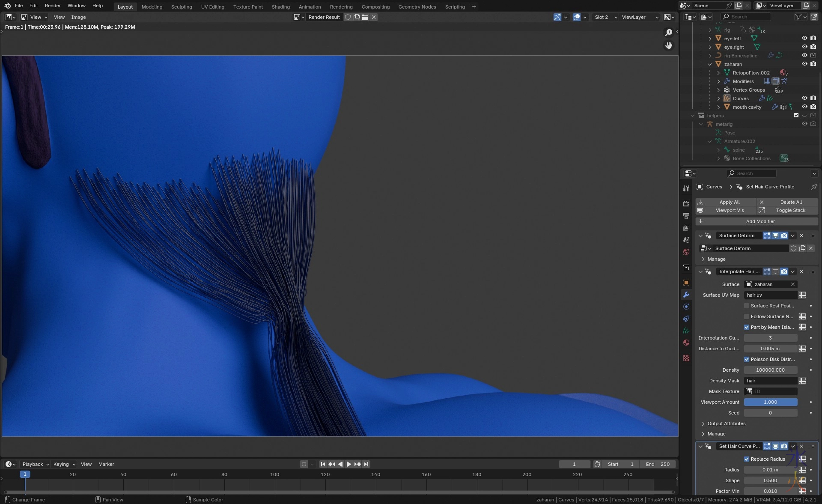822x504 pixels.
Task: Open the Render menu
Action: coord(53,6)
